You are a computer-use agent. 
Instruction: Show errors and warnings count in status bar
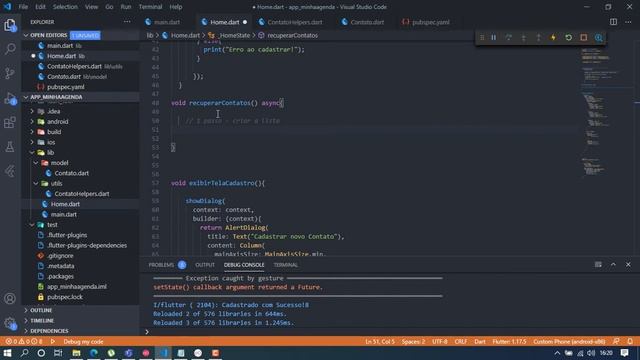[x=24, y=341]
